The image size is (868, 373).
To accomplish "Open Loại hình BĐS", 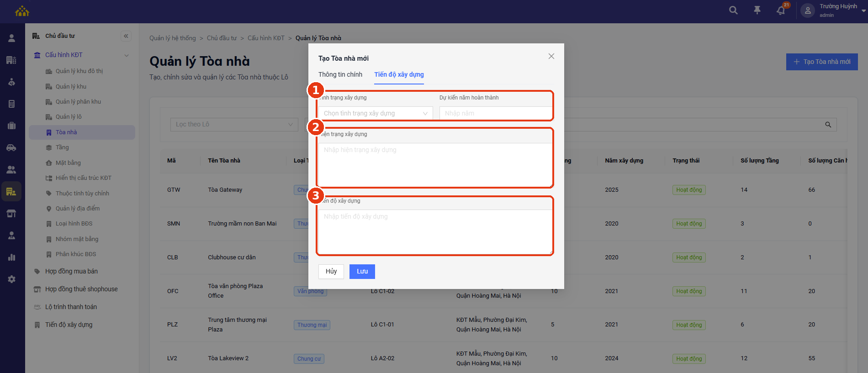I will pos(74,224).
